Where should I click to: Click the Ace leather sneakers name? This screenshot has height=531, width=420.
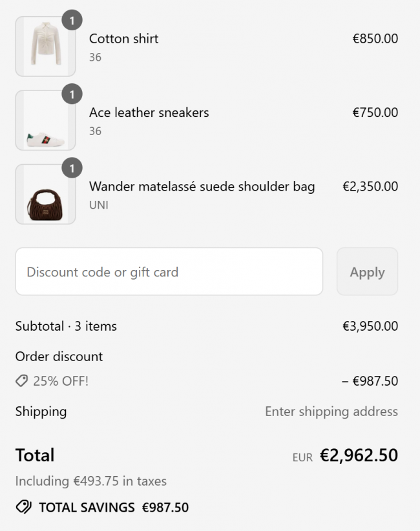(149, 112)
